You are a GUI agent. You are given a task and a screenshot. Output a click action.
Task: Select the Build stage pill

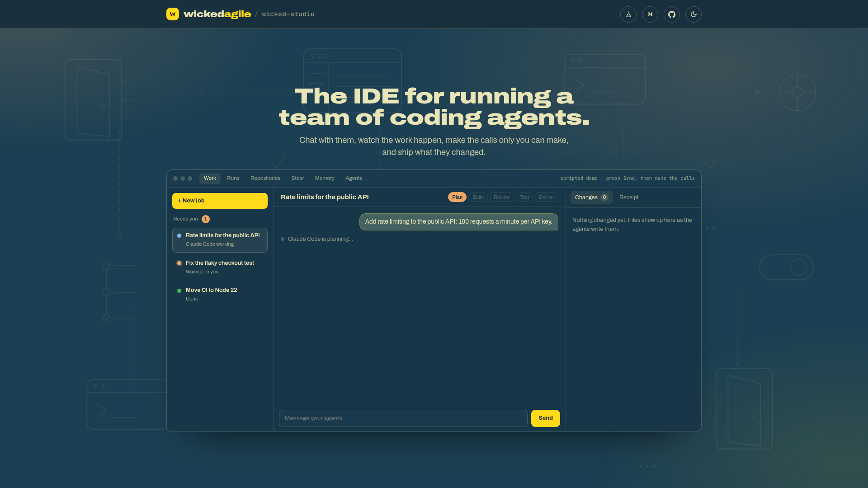tap(478, 197)
